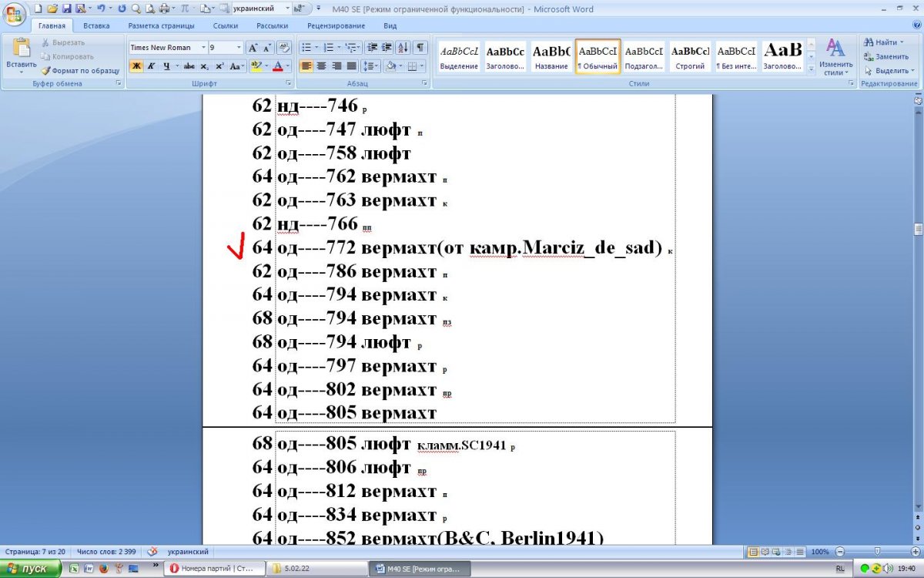
Task: Clear formatting with the eraser icon
Action: (x=283, y=47)
